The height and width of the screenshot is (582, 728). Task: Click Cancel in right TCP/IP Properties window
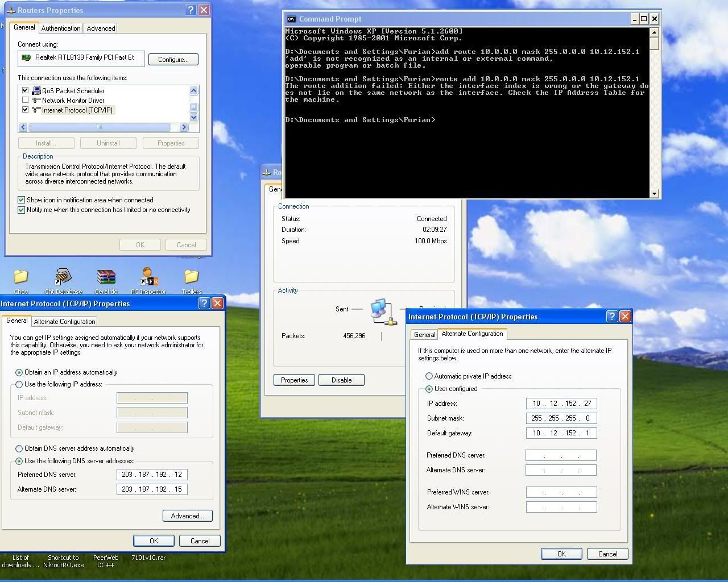pos(607,554)
